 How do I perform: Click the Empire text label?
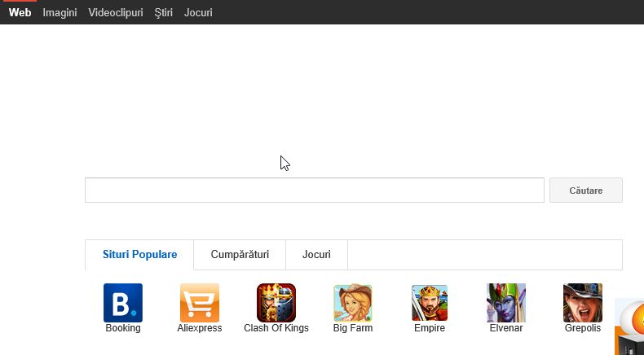pos(430,328)
